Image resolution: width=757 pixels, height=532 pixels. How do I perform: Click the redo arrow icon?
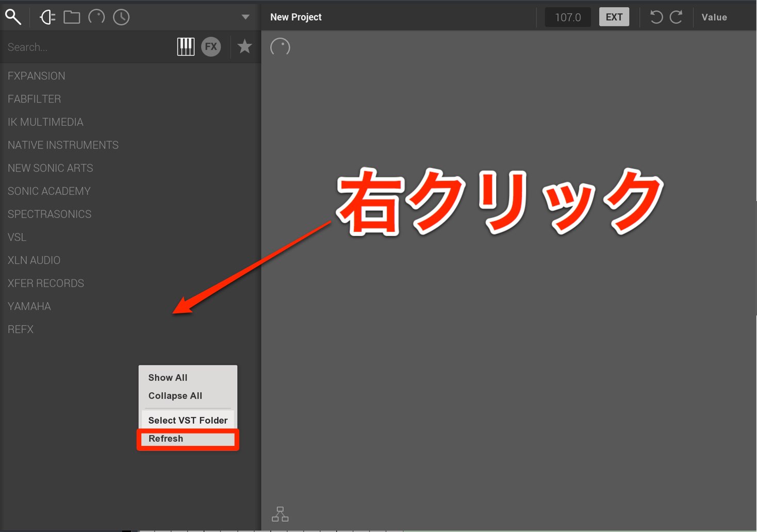click(x=676, y=17)
